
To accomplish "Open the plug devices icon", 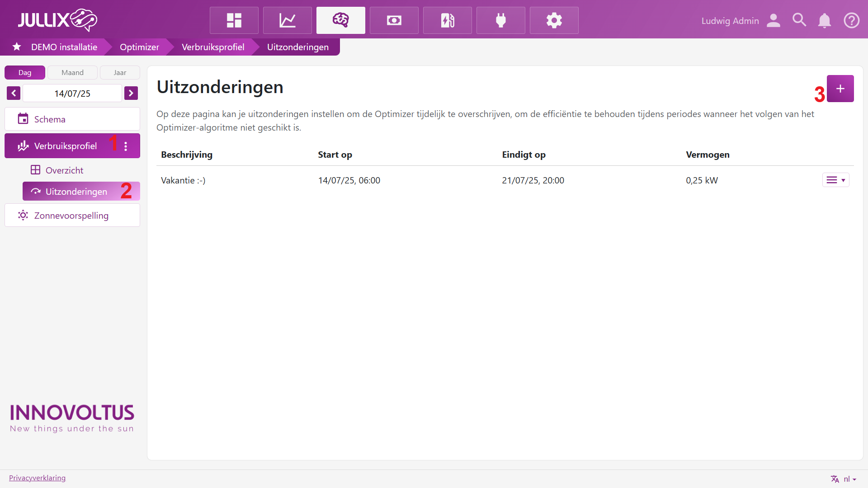I will [500, 20].
